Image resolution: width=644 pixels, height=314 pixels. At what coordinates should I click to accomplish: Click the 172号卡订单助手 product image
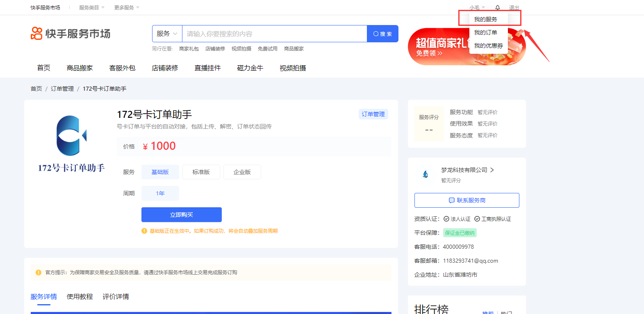coord(71,144)
